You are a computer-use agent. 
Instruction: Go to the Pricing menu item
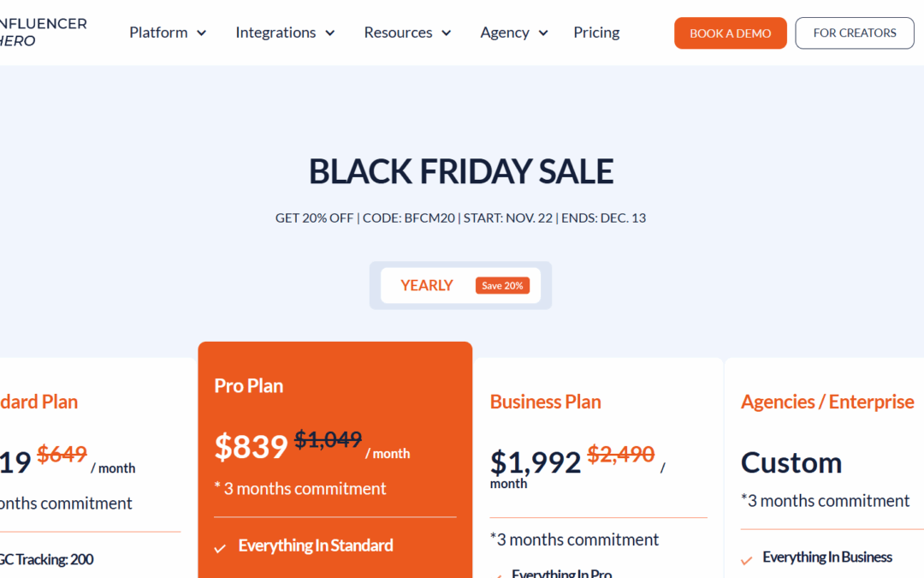tap(596, 33)
